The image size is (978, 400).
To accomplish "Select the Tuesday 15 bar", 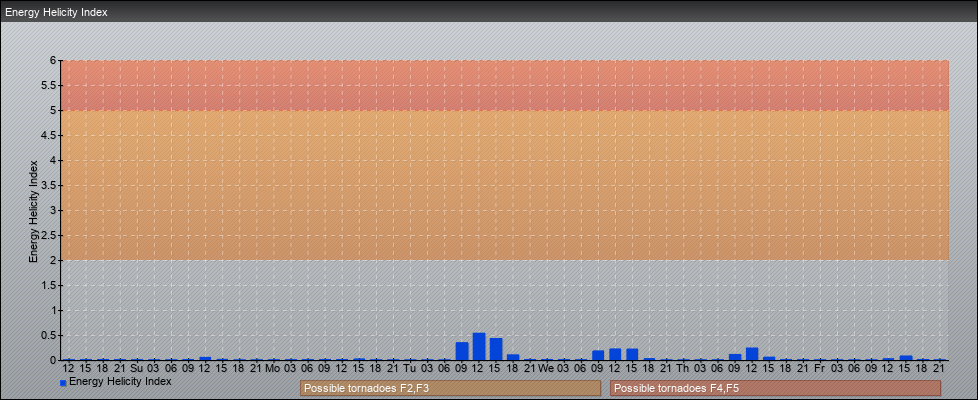I will (x=496, y=349).
